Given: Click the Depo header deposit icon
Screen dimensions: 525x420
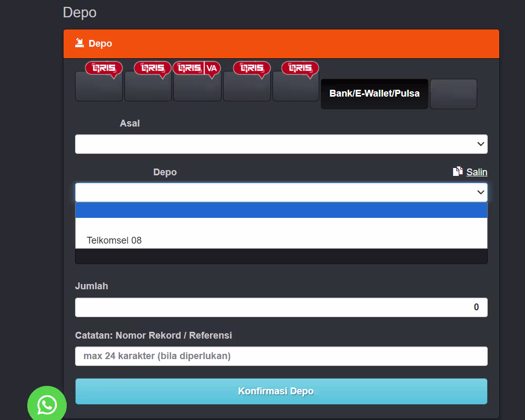Looking at the screenshot, I should [79, 43].
